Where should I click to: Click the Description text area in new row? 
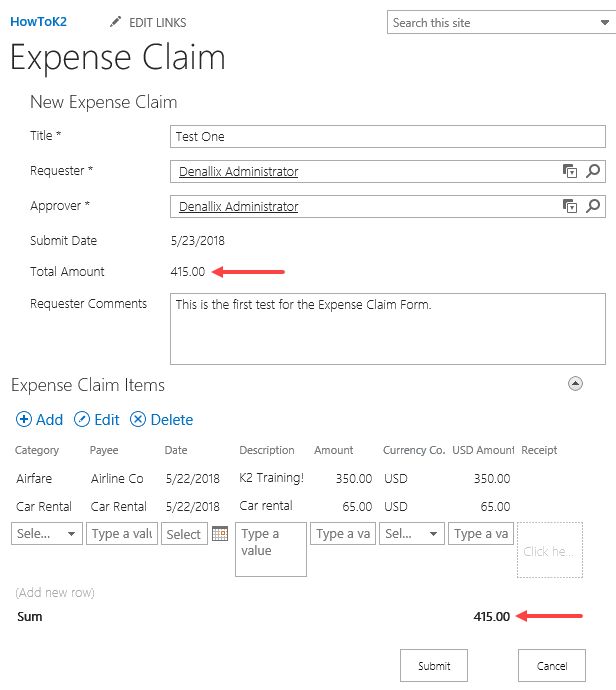[271, 549]
